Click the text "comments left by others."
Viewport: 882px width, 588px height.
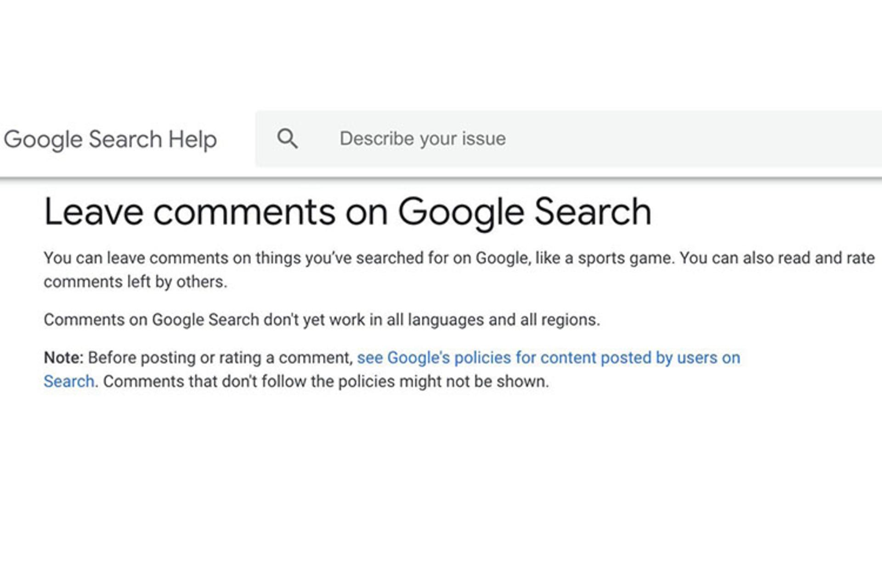[x=136, y=282]
